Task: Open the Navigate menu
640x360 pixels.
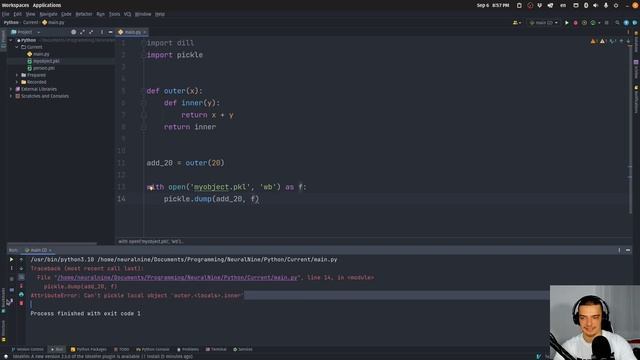Action: [48, 14]
